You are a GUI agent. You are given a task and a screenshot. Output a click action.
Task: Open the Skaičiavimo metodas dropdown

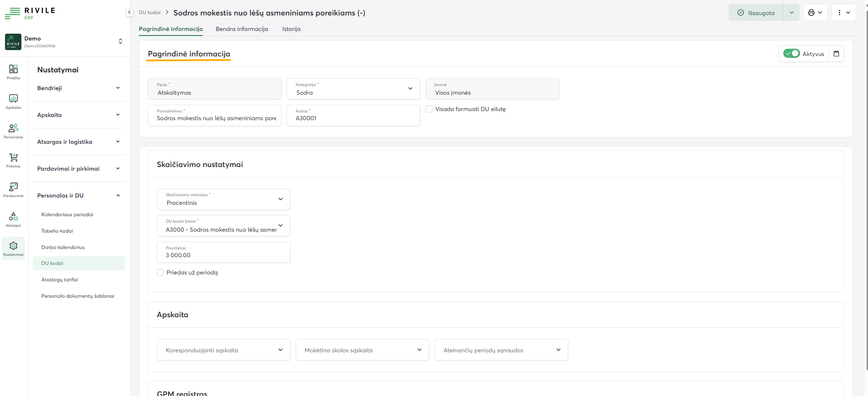coord(223,199)
